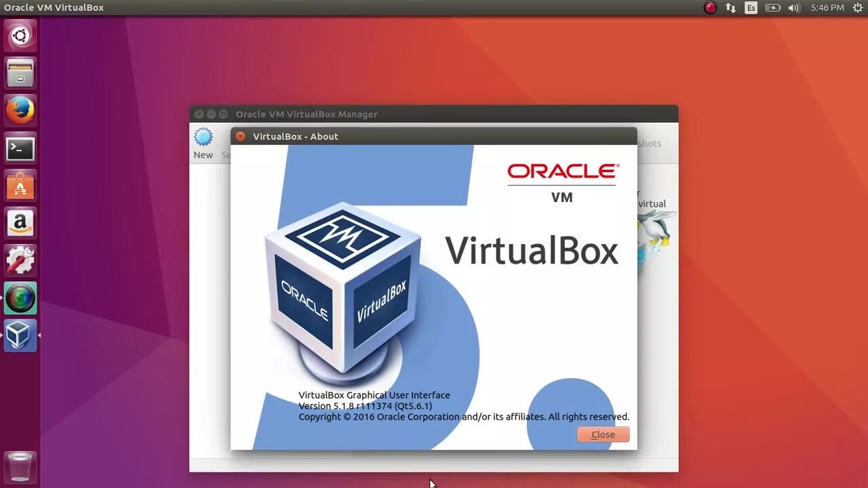Screen dimensions: 868x488
Task: Open the Terminal from launcher
Action: coord(20,148)
